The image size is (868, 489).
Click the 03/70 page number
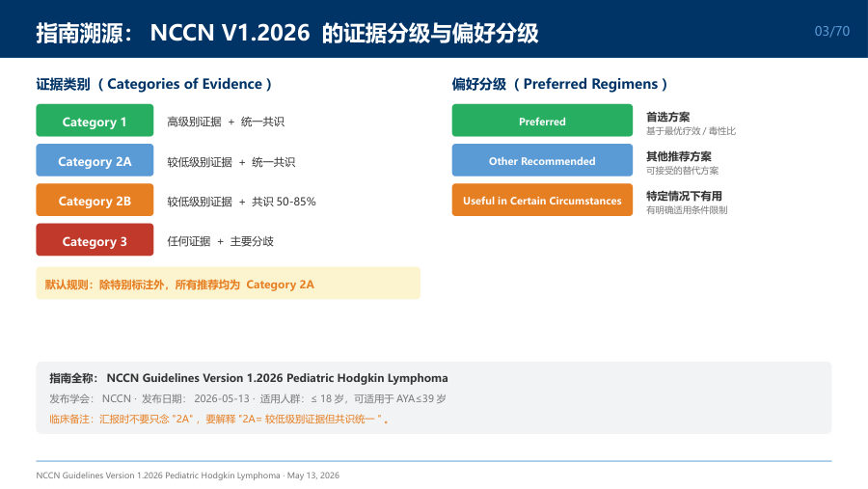coord(831,31)
